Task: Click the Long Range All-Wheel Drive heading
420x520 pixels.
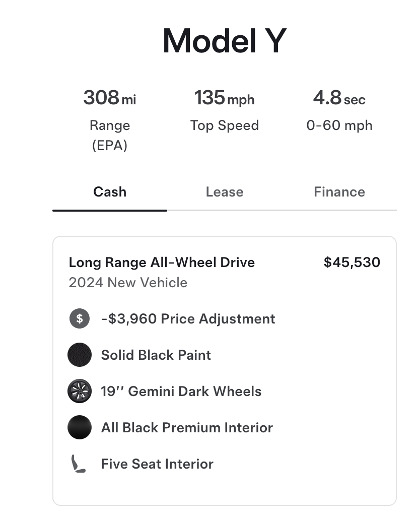Action: click(x=162, y=263)
